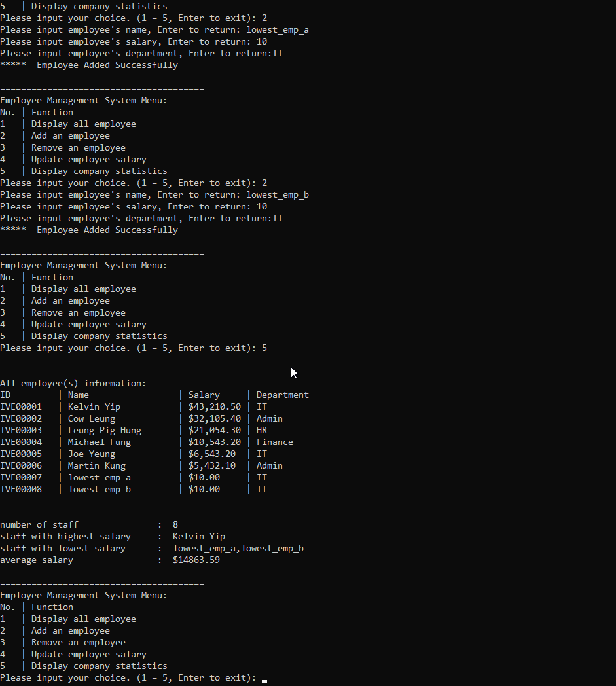Click the Department column header

click(x=283, y=395)
